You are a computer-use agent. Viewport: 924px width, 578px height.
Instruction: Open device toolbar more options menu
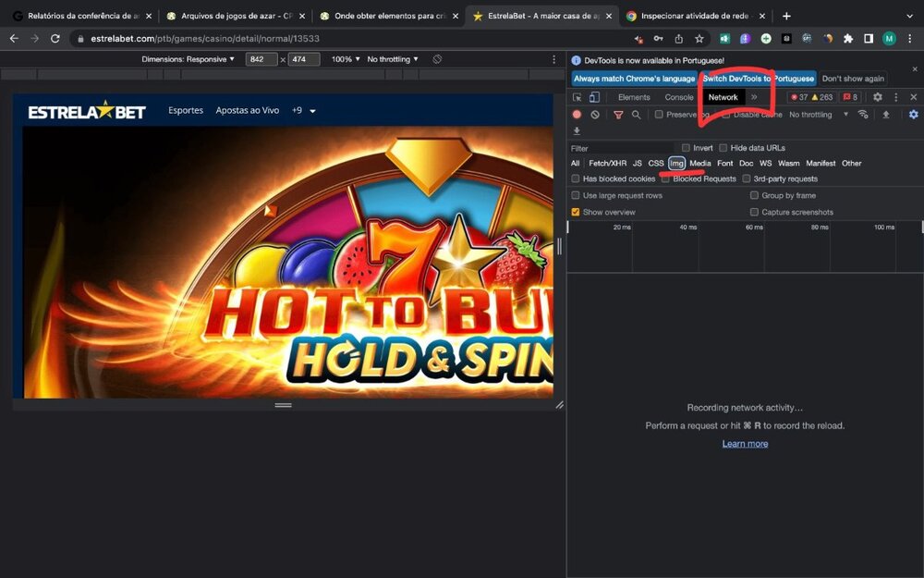pyautogui.click(x=553, y=59)
